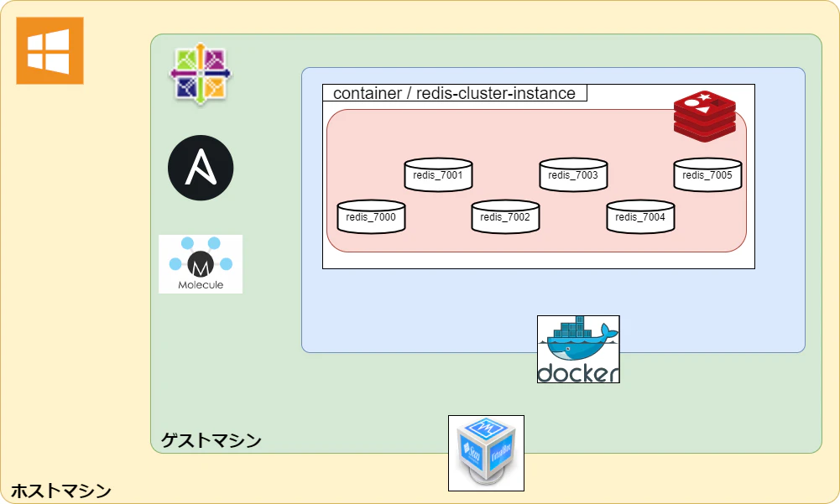The height and width of the screenshot is (504, 840).
Task: Click the redis_7002 database cylinder
Action: [505, 217]
